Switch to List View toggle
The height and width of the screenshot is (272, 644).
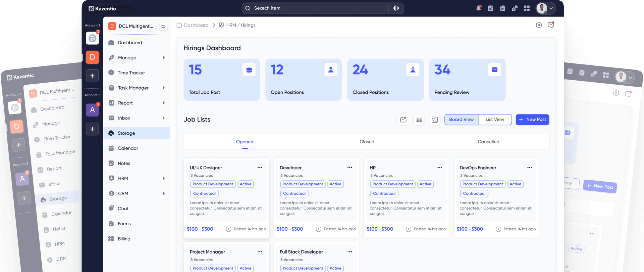click(495, 120)
